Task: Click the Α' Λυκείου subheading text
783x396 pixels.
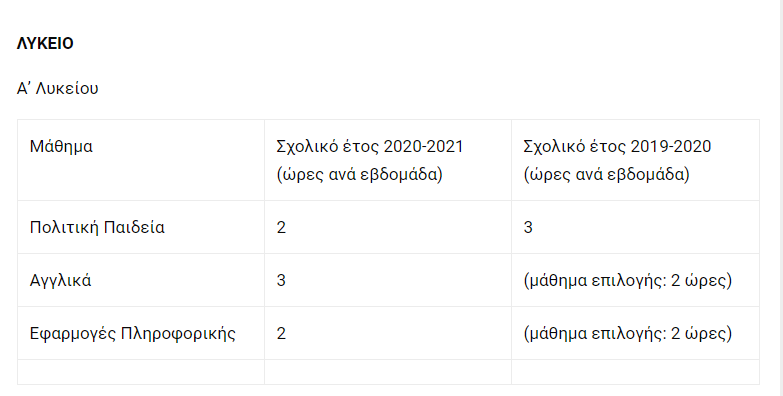Action: click(57, 88)
